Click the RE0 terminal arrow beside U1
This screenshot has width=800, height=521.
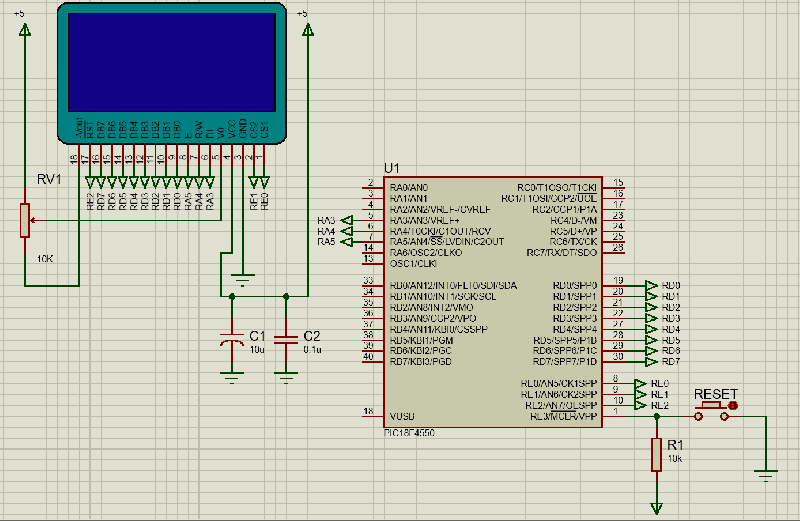[x=641, y=383]
